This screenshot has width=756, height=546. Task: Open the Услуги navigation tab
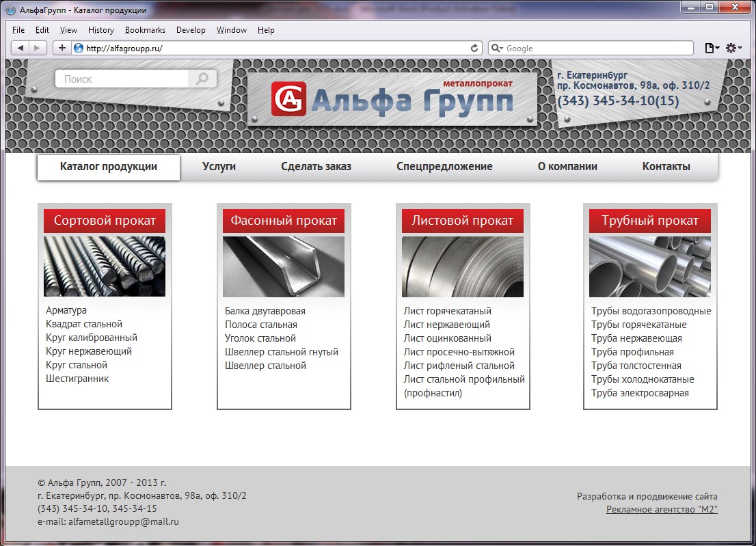click(219, 167)
